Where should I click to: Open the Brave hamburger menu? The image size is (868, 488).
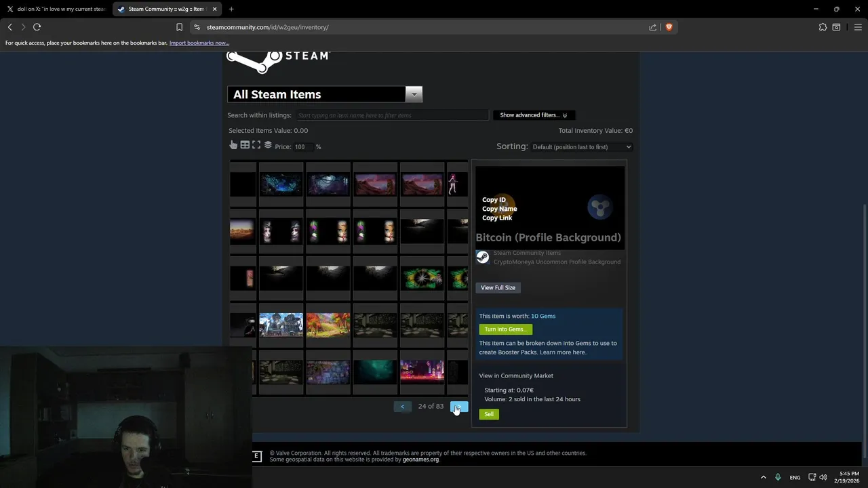tap(858, 27)
